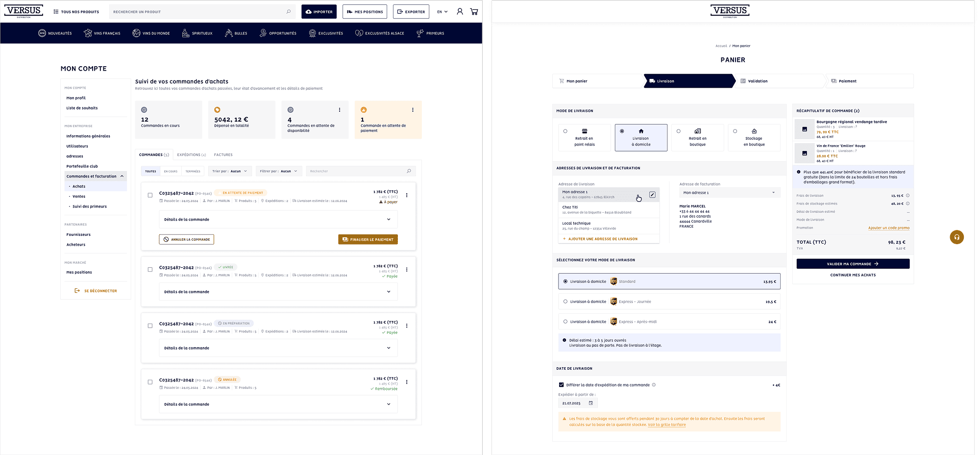Click the Valider ma commande button

pos(853,264)
